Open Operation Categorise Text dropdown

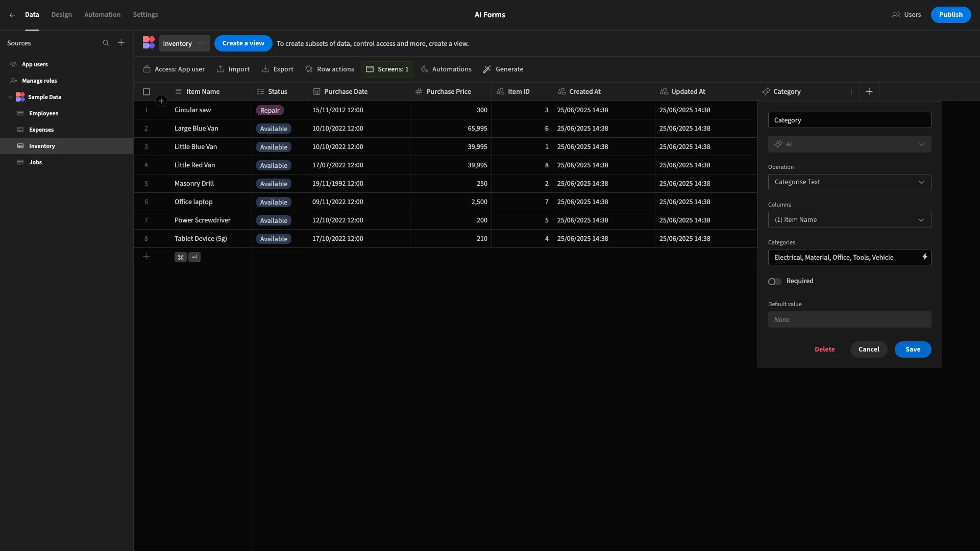pos(849,182)
